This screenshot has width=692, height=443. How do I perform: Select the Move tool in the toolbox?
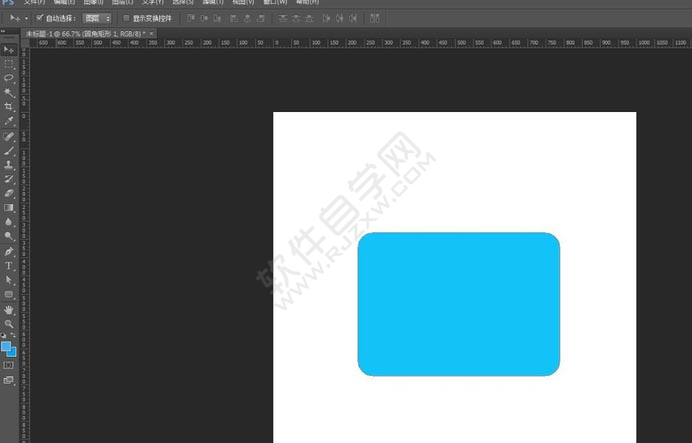[8, 49]
